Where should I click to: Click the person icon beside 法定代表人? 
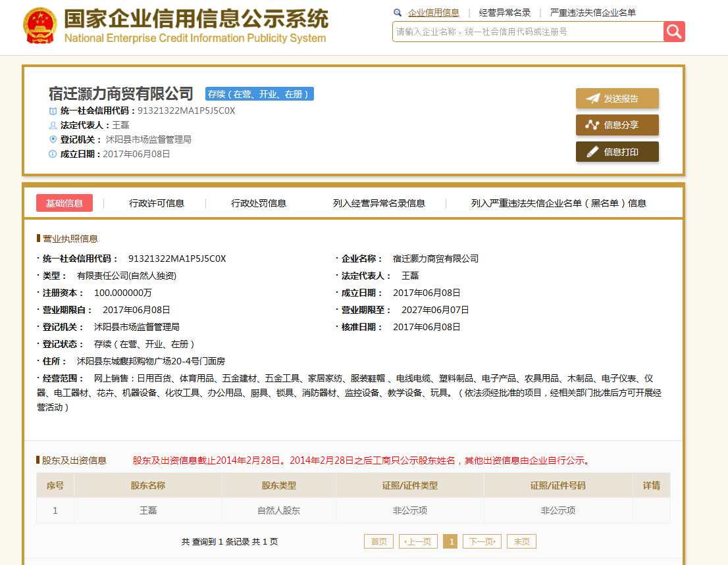[53, 125]
